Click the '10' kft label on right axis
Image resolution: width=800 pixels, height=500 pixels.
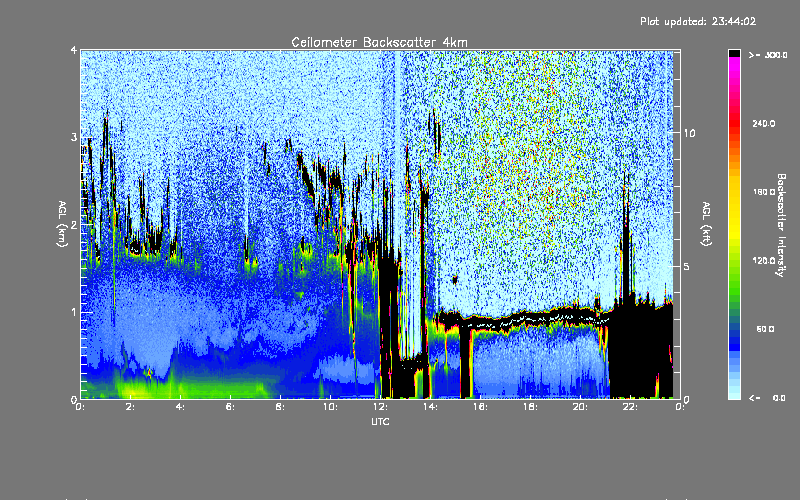(689, 134)
